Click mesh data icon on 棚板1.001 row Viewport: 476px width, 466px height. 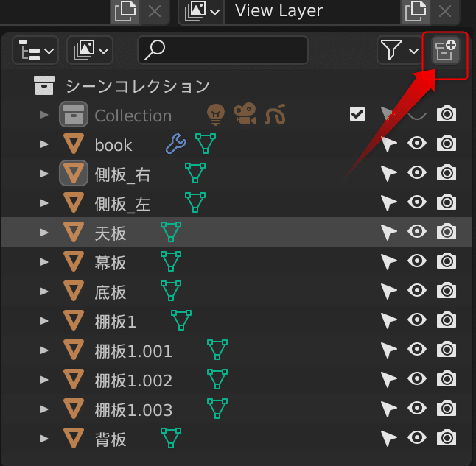pos(217,350)
